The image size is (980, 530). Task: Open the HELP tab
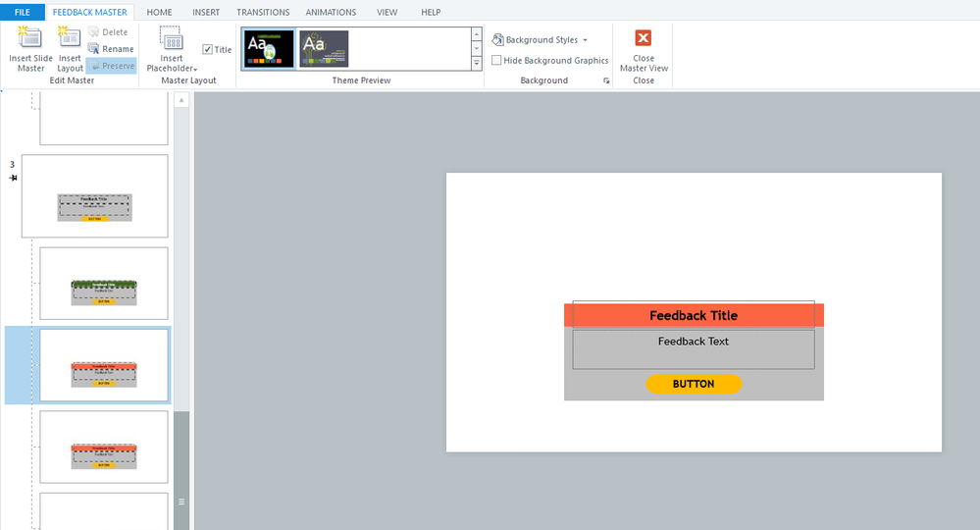tap(431, 12)
